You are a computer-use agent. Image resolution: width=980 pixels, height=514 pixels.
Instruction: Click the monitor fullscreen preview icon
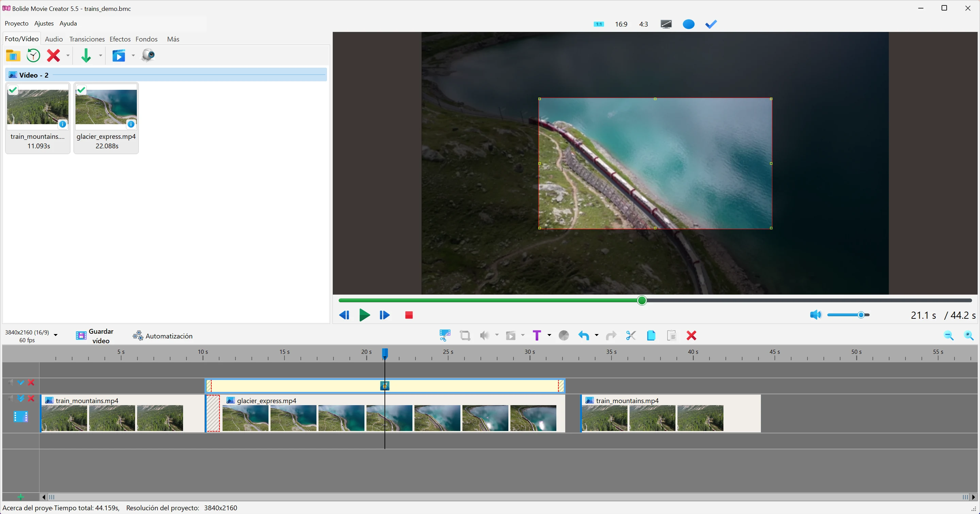click(666, 24)
